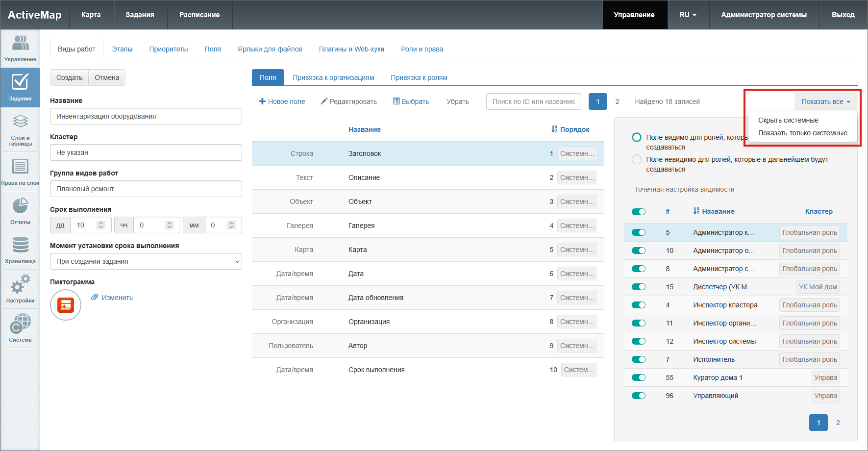Click the Изменить pictogram link
The height and width of the screenshot is (451, 868).
click(x=117, y=298)
